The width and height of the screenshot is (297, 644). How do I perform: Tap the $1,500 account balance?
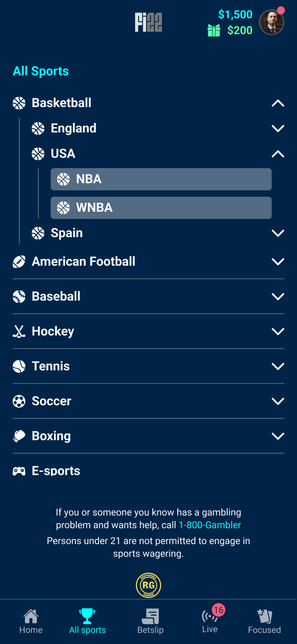click(x=235, y=15)
